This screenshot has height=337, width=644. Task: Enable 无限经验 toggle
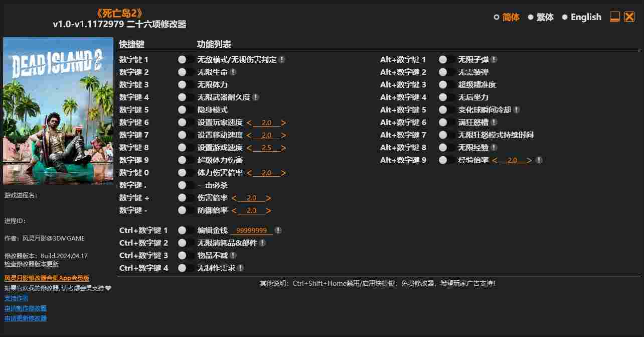click(x=447, y=147)
